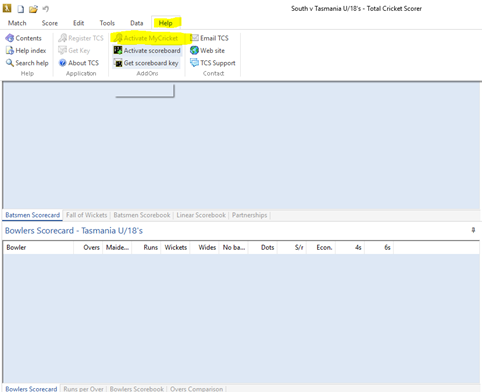Switch to the Partnerships tab

[x=250, y=215]
